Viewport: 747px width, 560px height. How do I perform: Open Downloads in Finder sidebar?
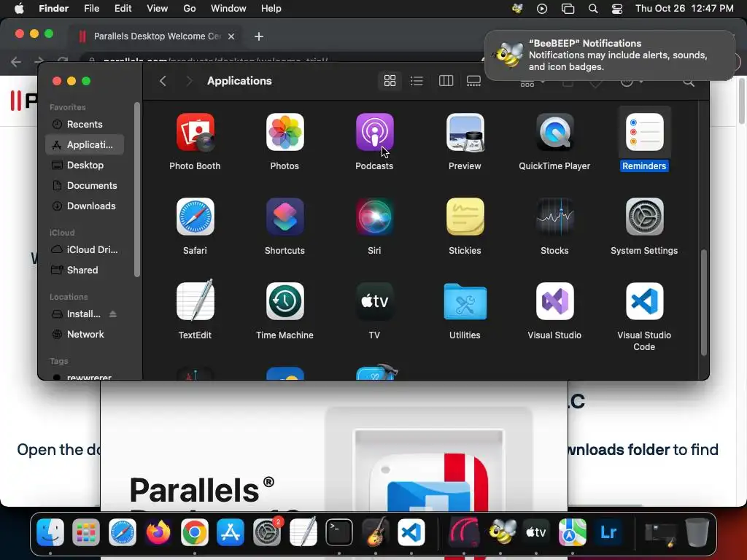click(85, 206)
